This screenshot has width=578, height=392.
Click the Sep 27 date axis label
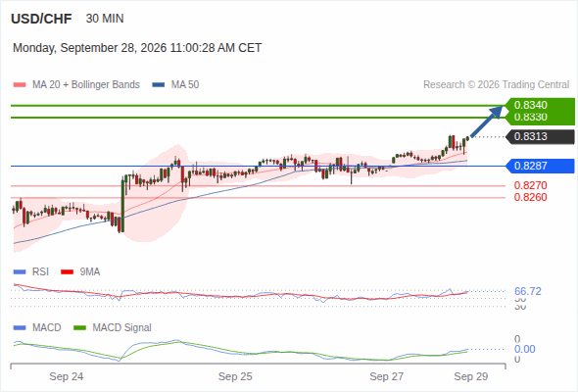point(387,376)
